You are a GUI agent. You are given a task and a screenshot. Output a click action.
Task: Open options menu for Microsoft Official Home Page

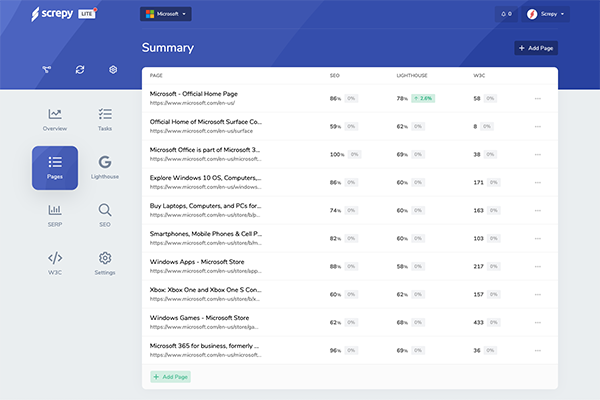538,99
